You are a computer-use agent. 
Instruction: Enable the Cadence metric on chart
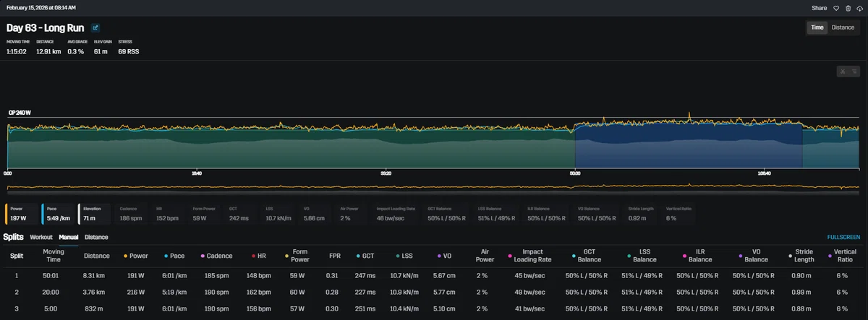(x=132, y=213)
